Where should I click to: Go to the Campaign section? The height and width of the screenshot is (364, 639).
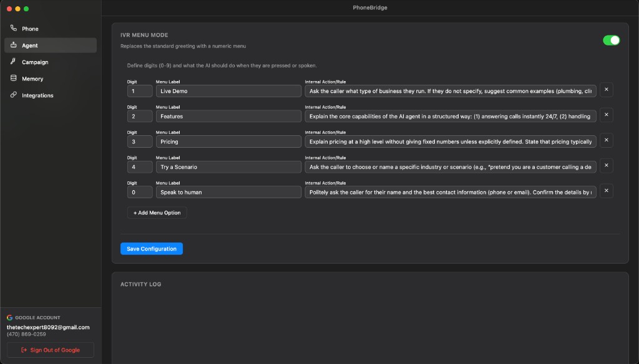click(51, 62)
